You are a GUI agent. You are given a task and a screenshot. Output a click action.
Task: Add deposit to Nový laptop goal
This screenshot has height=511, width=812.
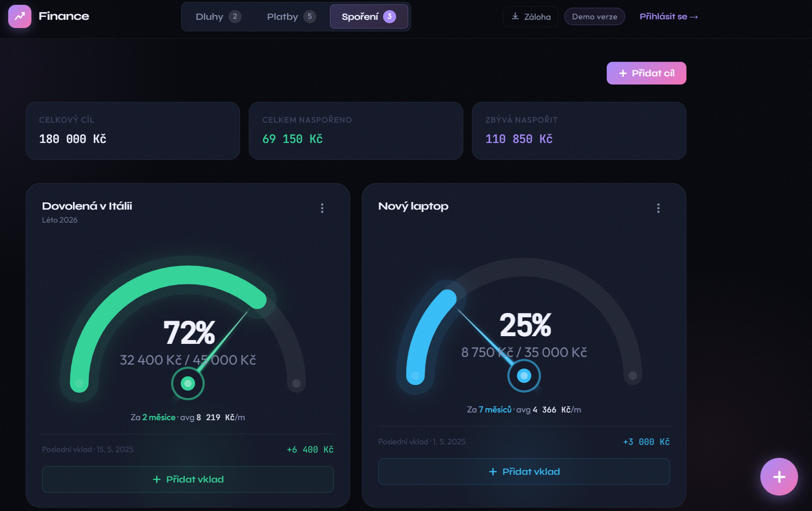tap(524, 471)
